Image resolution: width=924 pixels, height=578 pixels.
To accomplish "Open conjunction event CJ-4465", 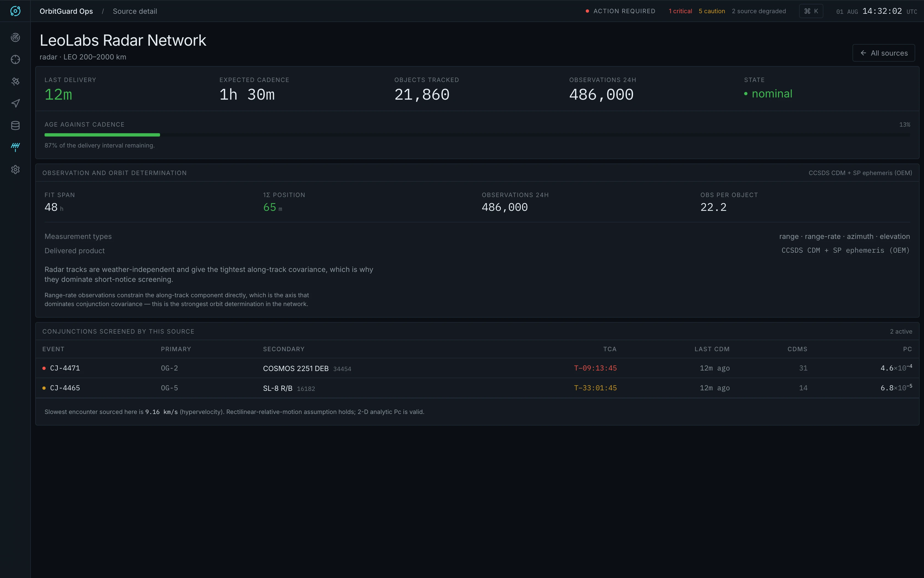I will click(477, 388).
